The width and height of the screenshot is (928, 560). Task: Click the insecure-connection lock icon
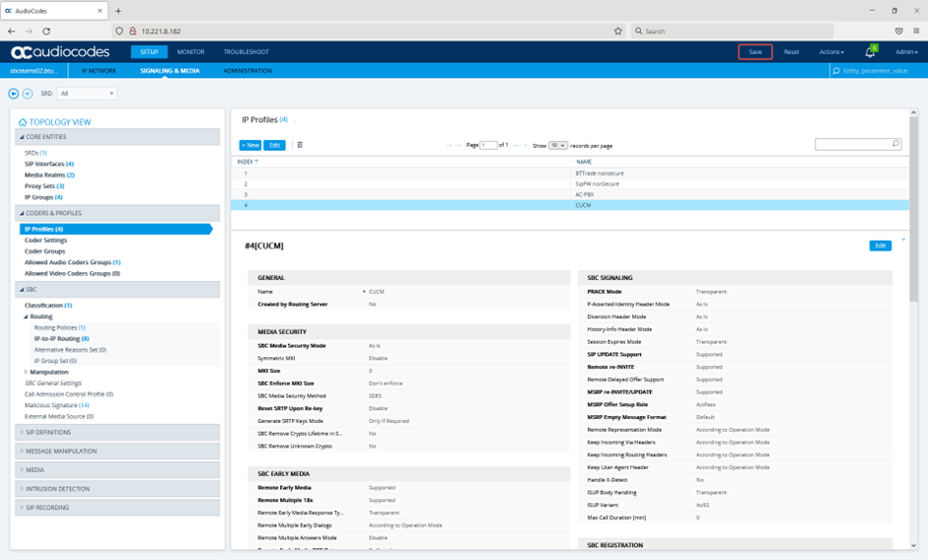(132, 31)
